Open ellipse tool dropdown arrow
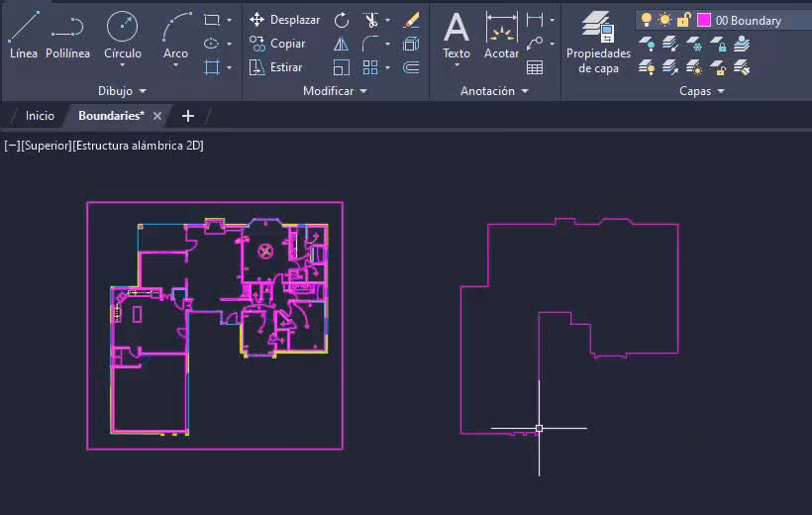Viewport: 812px width, 515px height. click(x=229, y=44)
